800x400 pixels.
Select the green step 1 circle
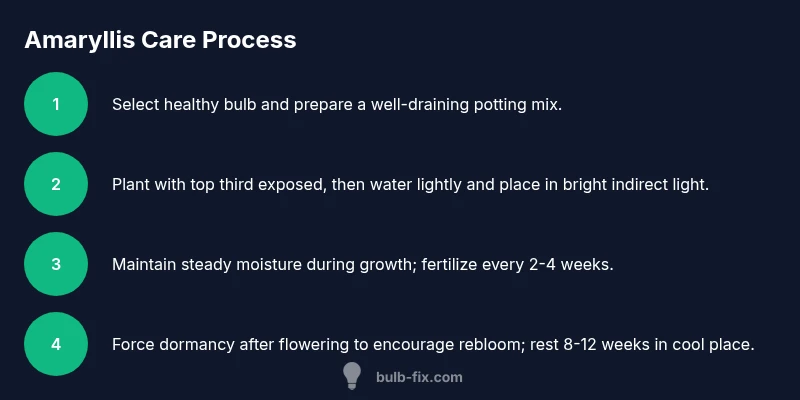point(56,104)
